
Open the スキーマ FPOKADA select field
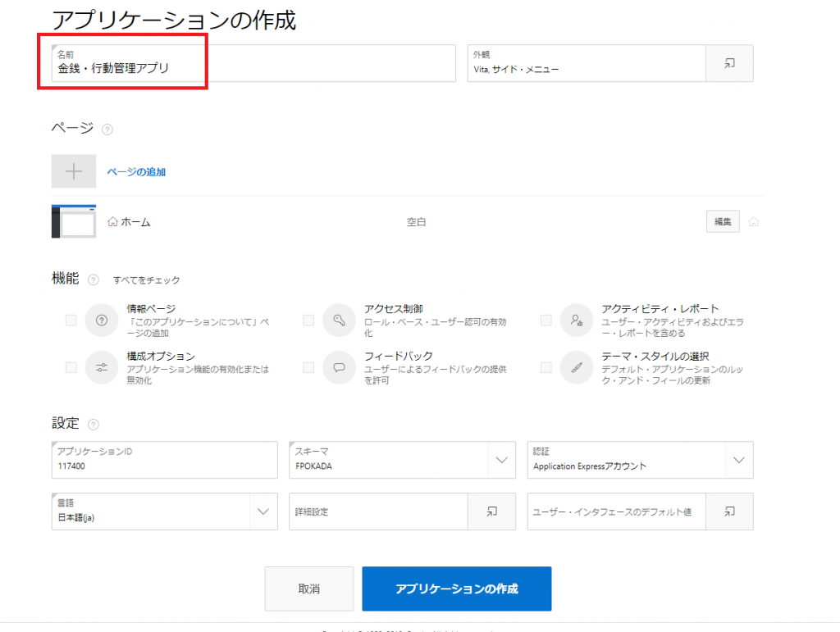coord(402,460)
